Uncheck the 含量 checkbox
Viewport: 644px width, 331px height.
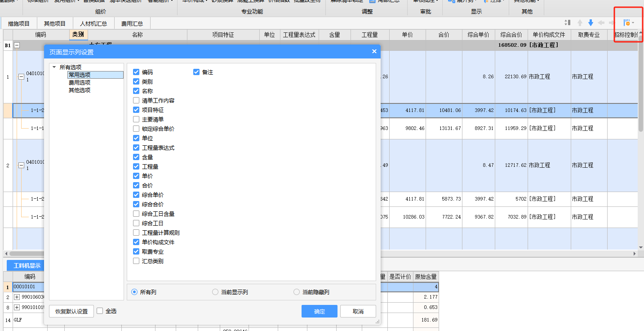pyautogui.click(x=136, y=157)
